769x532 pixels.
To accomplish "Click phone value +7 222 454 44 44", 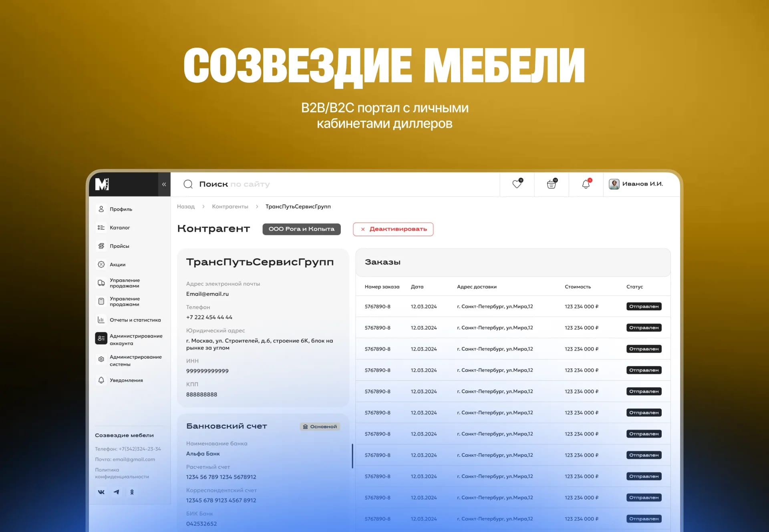I will click(209, 317).
